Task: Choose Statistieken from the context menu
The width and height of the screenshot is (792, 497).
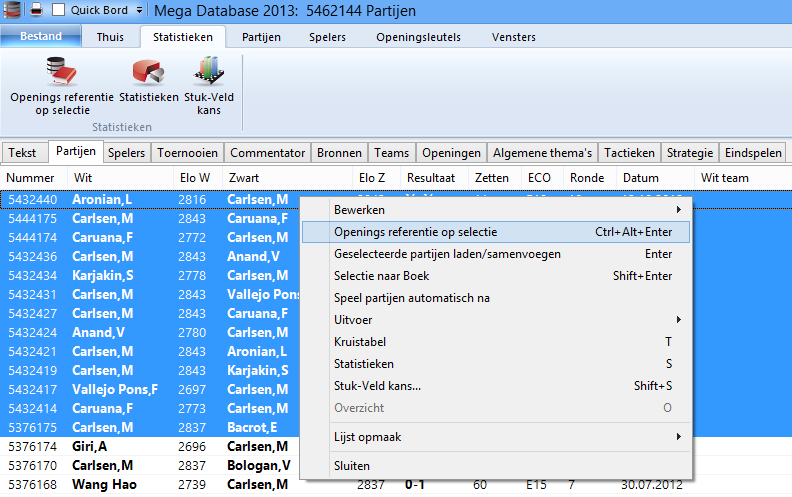Action: [x=496, y=364]
